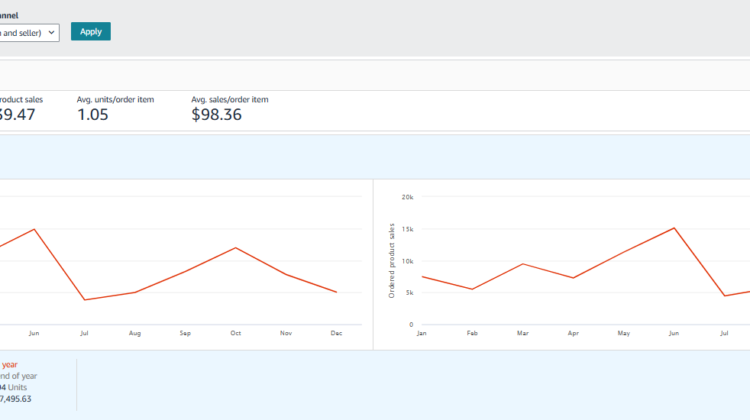Click the Ordered product sales axis title
Screen dimensions: 750x420
(x=392, y=261)
